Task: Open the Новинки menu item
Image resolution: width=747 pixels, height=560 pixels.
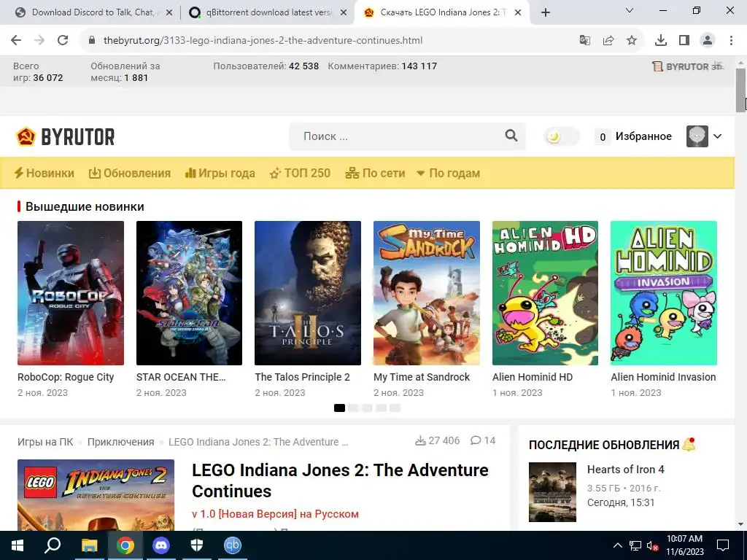Action: click(x=44, y=173)
